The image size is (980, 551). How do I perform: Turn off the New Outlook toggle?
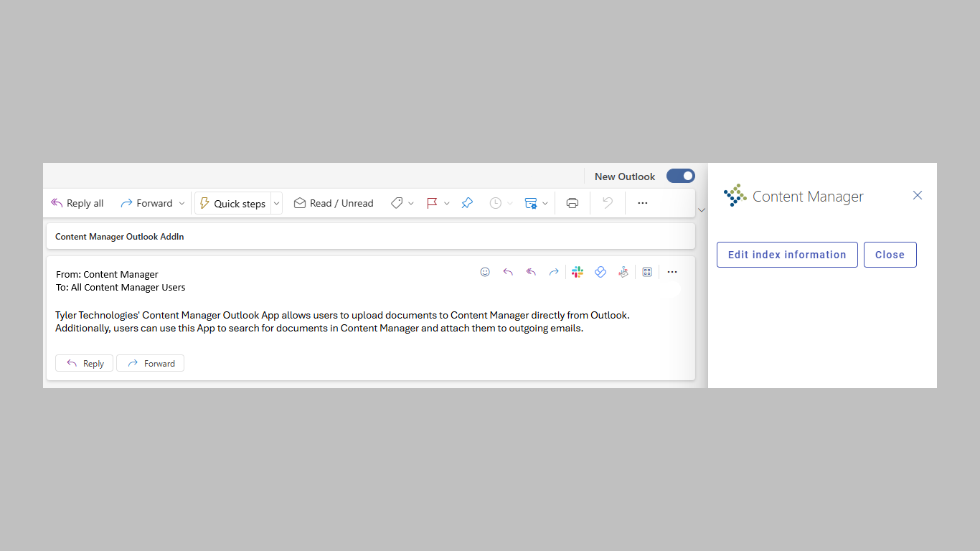tap(681, 176)
